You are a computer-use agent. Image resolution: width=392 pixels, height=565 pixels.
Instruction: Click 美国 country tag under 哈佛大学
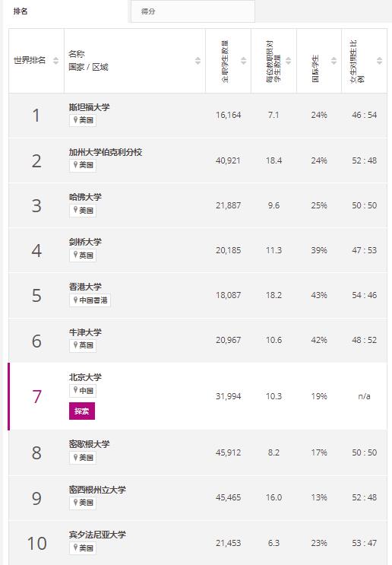[x=83, y=210]
